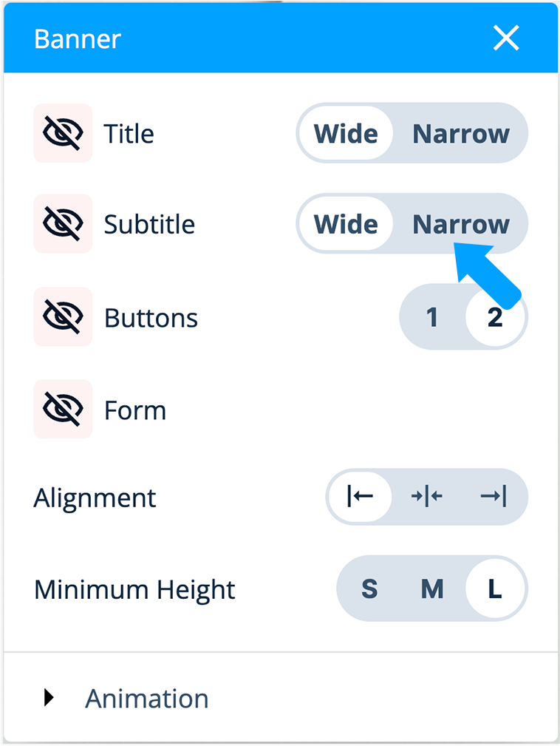This screenshot has width=560, height=746.
Task: Choose 2 buttons option
Action: (495, 317)
